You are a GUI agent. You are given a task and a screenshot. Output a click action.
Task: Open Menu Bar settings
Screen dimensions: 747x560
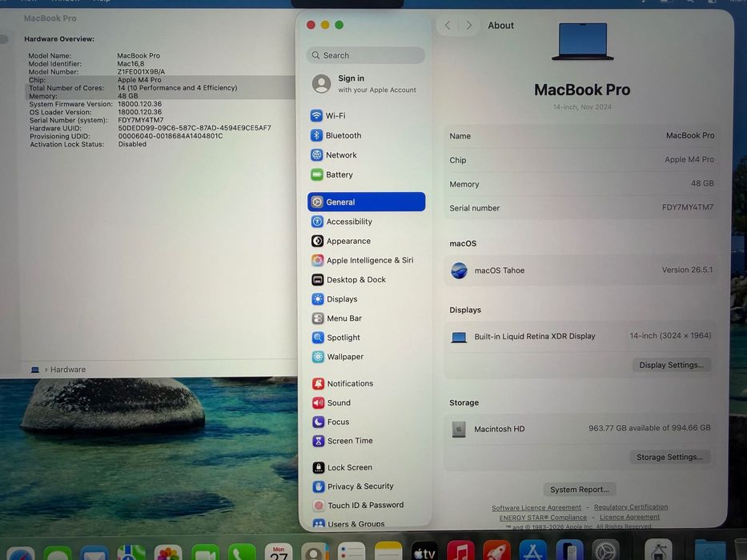(336, 318)
